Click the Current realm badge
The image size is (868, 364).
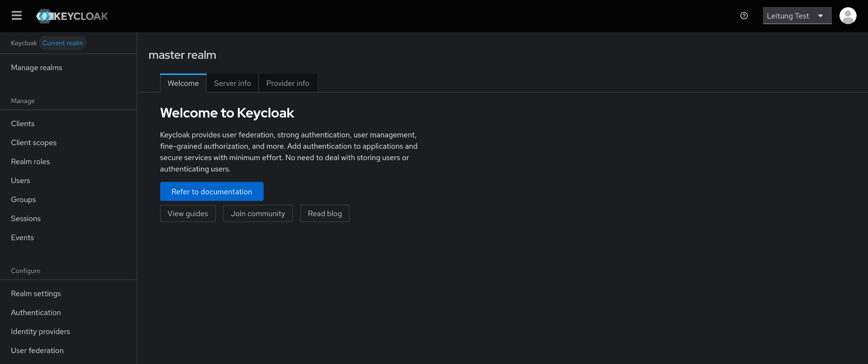[62, 43]
